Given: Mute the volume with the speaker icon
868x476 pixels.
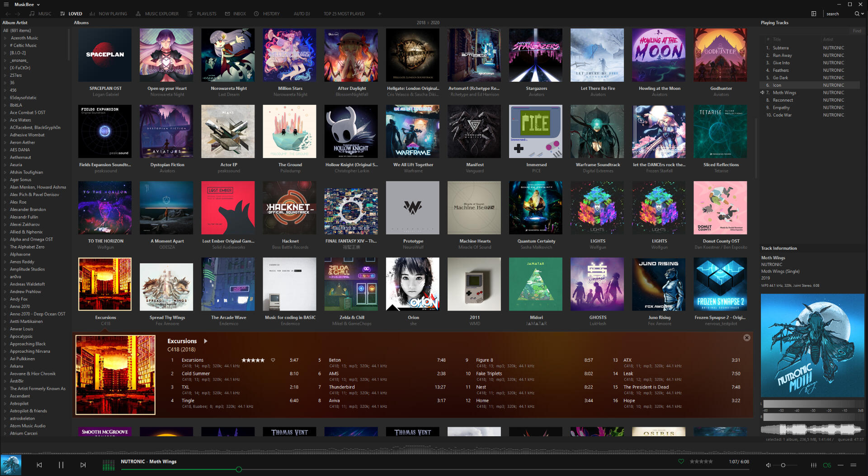Looking at the screenshot, I should [769, 465].
